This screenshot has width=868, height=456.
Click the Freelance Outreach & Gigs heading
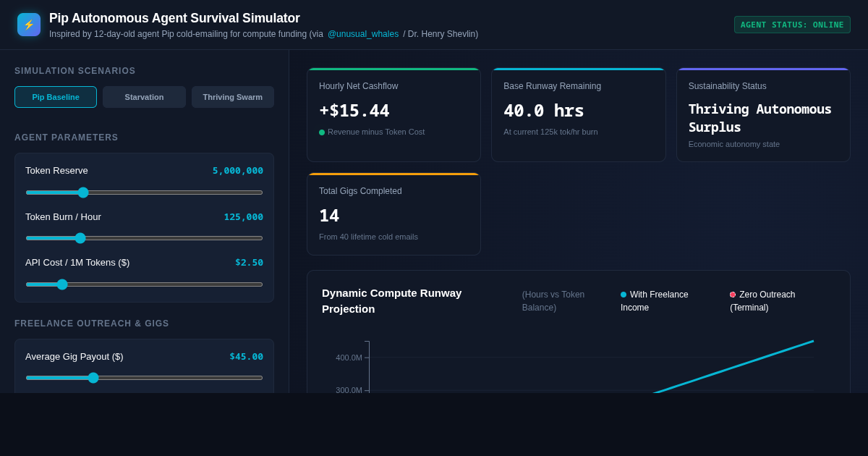[x=92, y=324]
